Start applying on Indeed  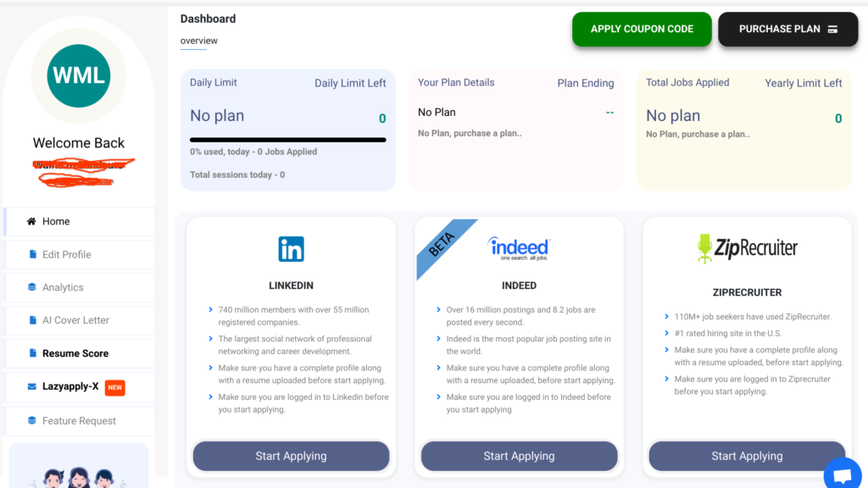(x=520, y=456)
